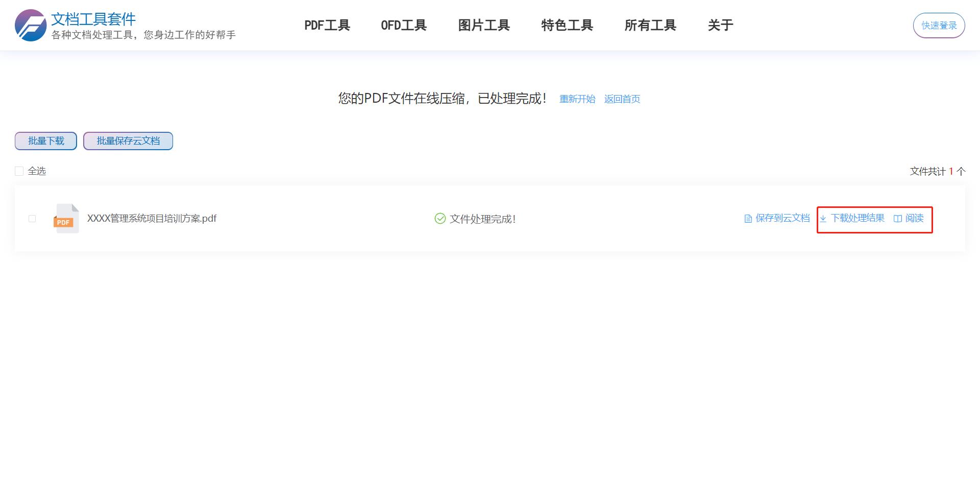The width and height of the screenshot is (980, 495).
Task: Click the book icon beside 阅读
Action: point(897,218)
